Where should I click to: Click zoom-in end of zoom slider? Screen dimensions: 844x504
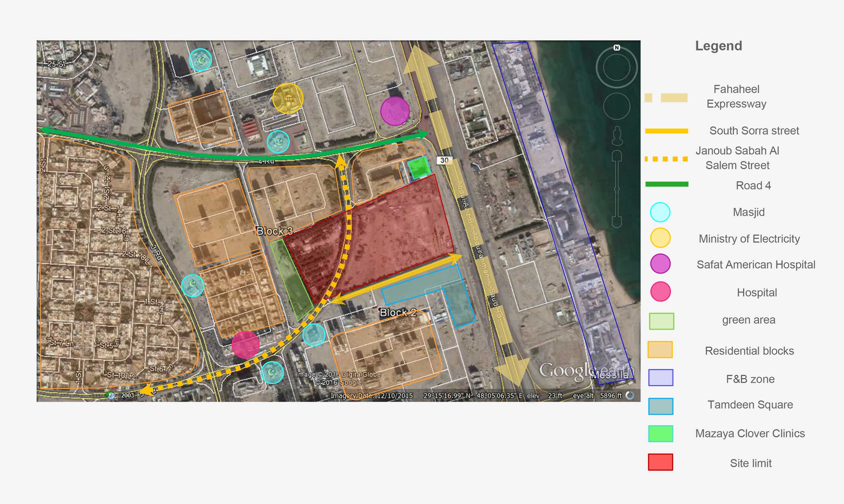(x=617, y=156)
